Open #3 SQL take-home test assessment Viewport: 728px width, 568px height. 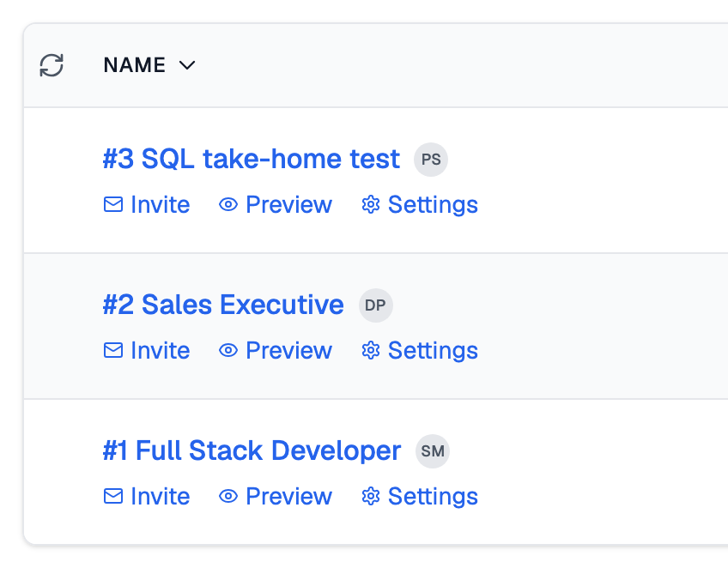tap(252, 160)
